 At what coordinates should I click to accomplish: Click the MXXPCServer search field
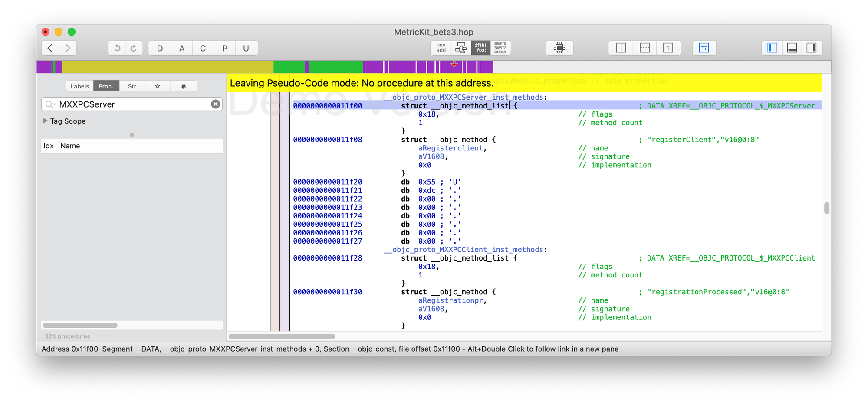[132, 104]
